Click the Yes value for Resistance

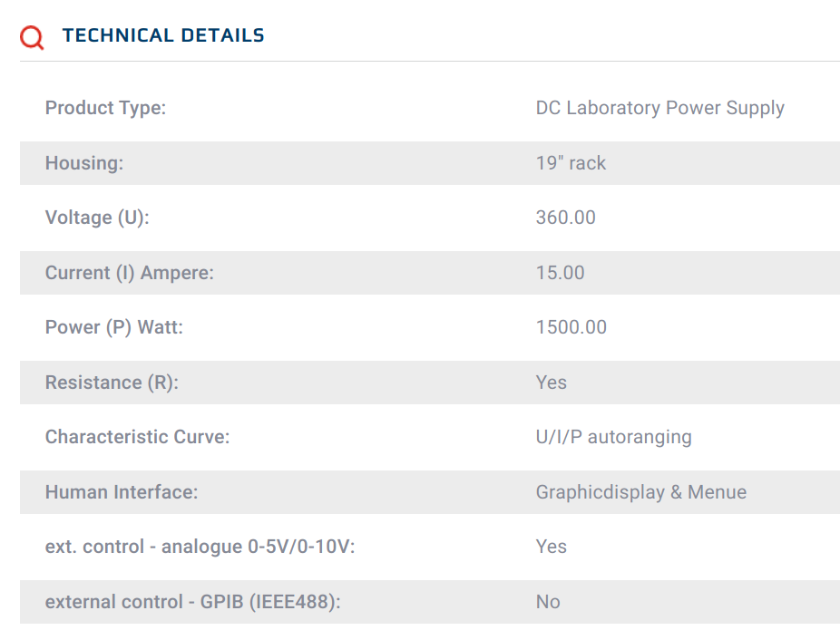pos(551,383)
